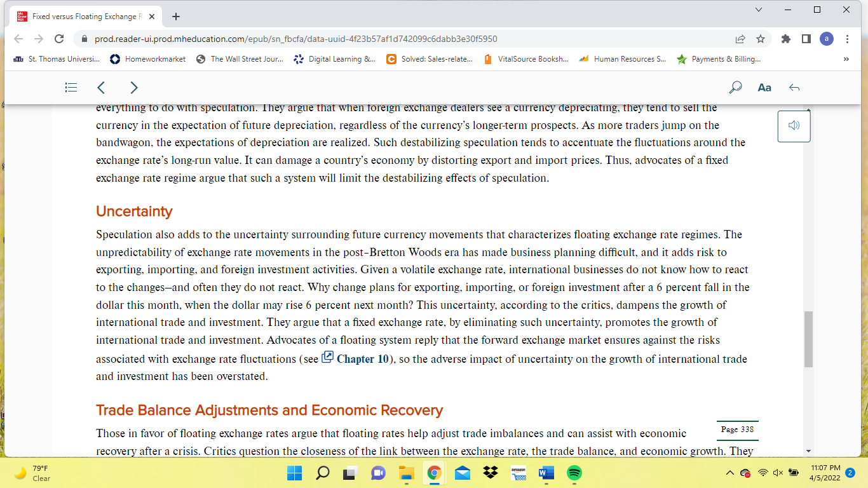Click the Uncertainty heading
Image resolution: width=868 pixels, height=488 pixels.
click(134, 211)
